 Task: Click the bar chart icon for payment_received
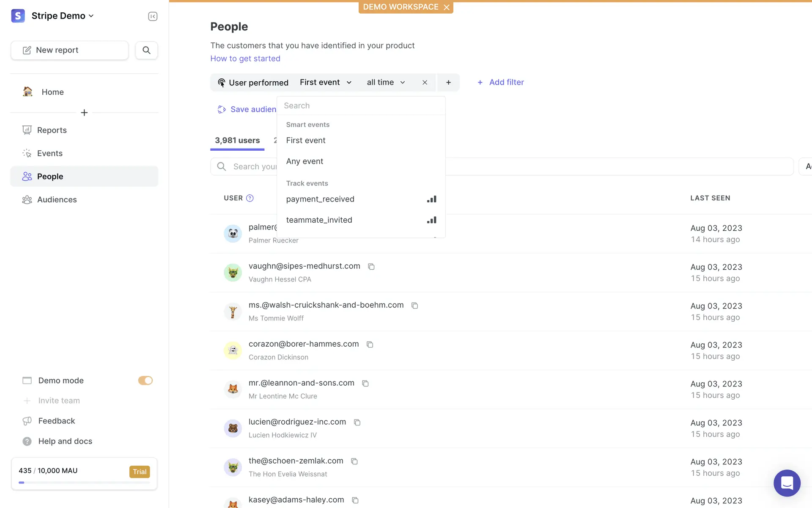point(431,199)
